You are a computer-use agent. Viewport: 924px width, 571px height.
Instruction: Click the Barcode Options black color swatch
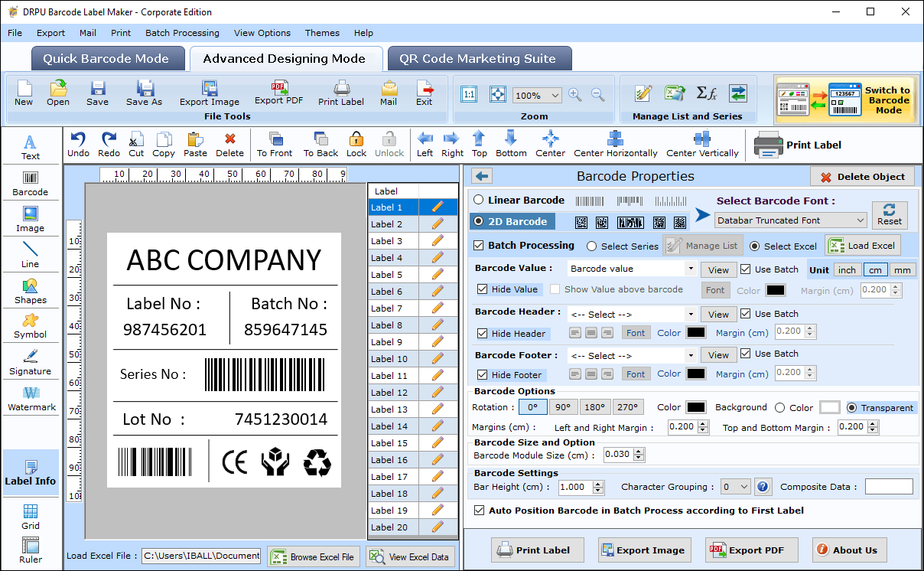pos(695,407)
